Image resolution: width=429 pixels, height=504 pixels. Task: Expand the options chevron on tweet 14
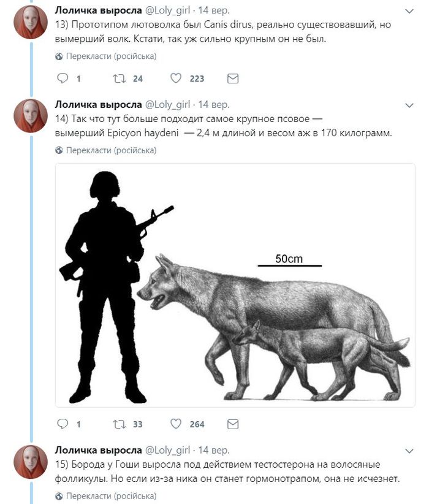tap(410, 105)
